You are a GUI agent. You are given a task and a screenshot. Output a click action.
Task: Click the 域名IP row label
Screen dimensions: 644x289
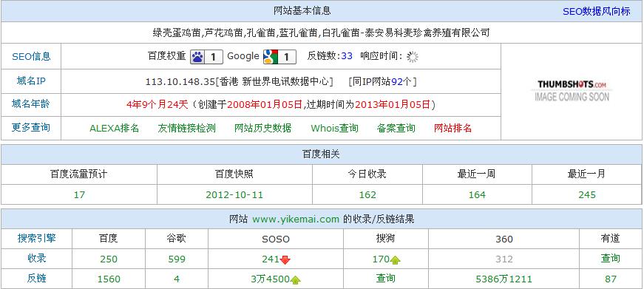click(31, 81)
